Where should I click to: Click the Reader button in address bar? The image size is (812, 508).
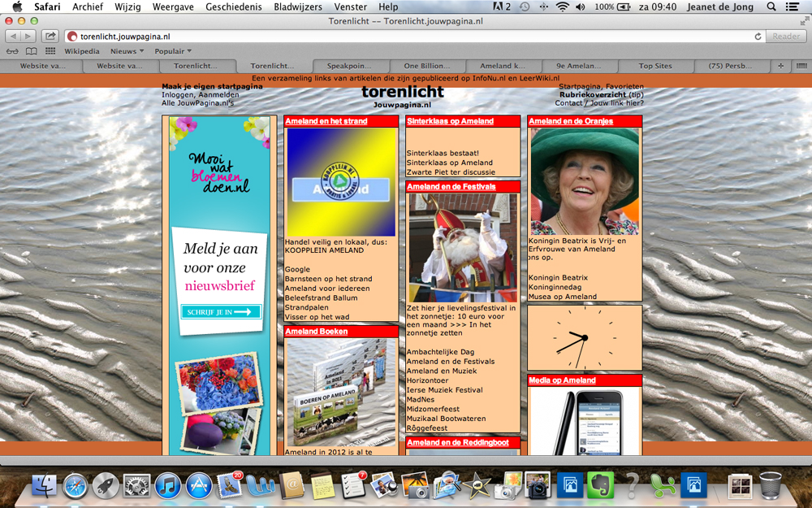point(786,37)
